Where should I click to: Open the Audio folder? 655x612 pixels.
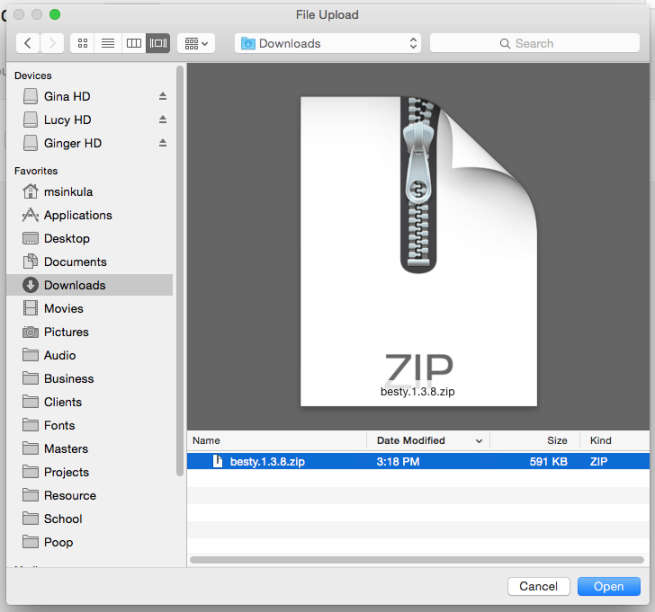(x=90, y=356)
